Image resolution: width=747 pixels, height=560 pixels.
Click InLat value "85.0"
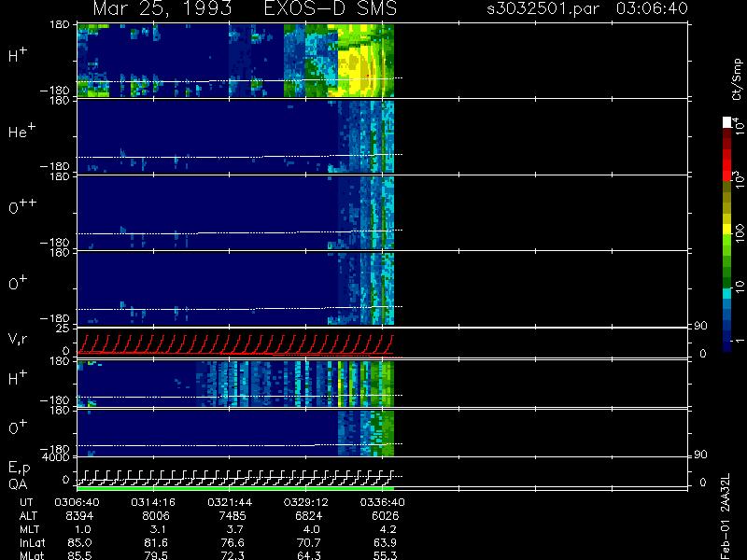pos(79,542)
